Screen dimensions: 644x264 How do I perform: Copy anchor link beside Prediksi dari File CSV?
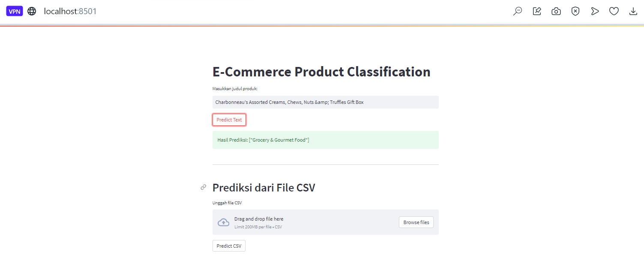pos(204,187)
